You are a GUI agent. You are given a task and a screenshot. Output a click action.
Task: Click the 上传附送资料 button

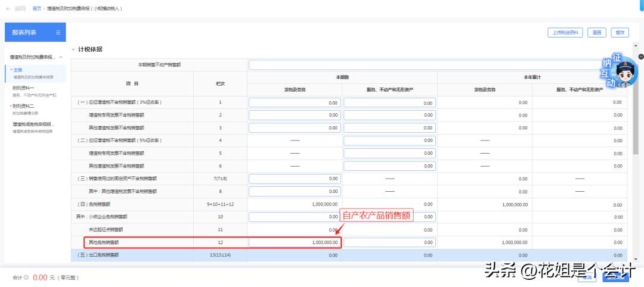pos(565,33)
